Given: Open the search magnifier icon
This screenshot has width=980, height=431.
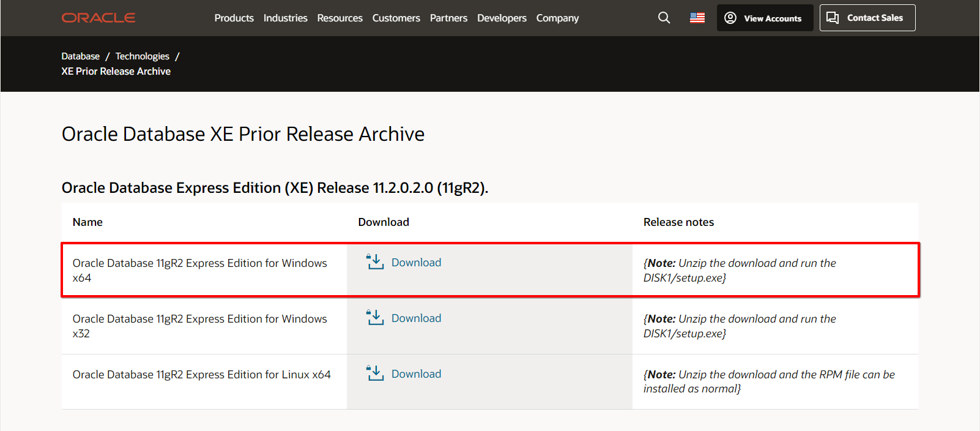Looking at the screenshot, I should [x=664, y=18].
